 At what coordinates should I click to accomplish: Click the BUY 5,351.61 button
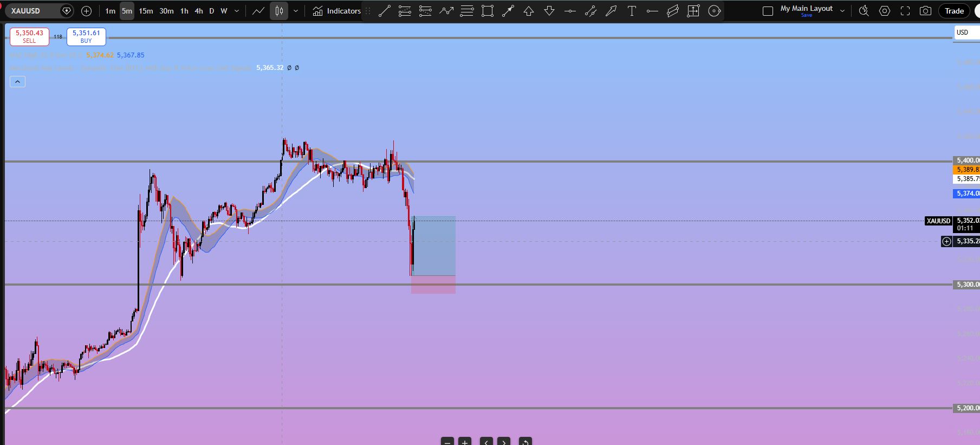pyautogui.click(x=86, y=36)
